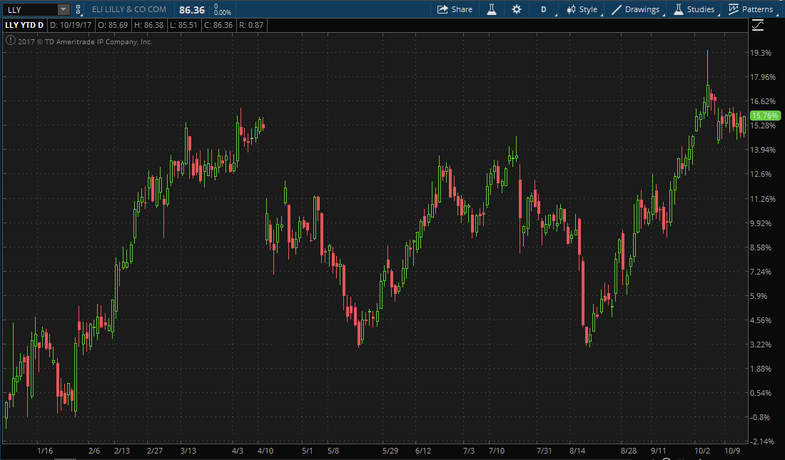Click the chart scale mode icon below Patterns
Image resolution: width=785 pixels, height=460 pixels.
758,26
